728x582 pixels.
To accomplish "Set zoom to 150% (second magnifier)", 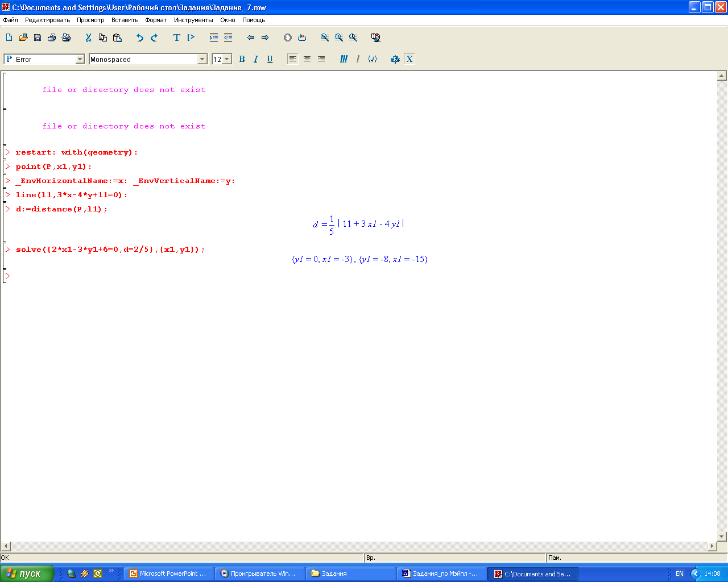I will 339,38.
